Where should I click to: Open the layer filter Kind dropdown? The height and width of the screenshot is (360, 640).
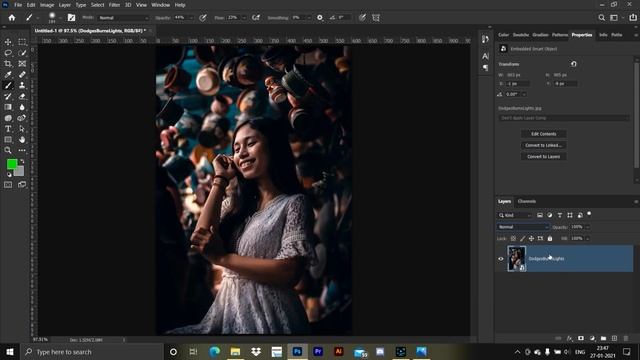[x=515, y=215]
